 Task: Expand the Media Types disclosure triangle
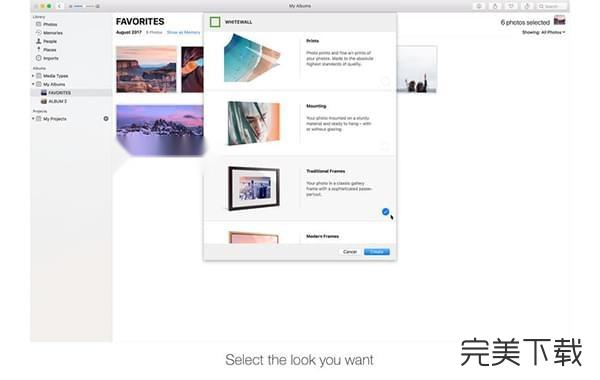pos(33,76)
